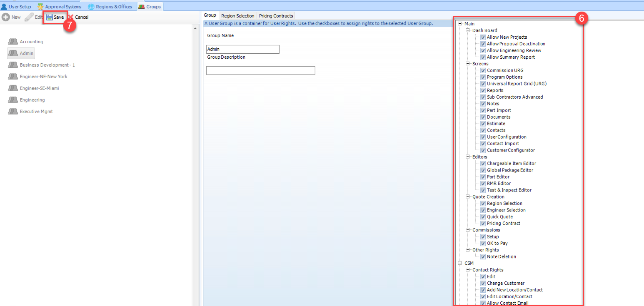The width and height of the screenshot is (644, 306).
Task: Collapse the Other Rights node
Action: pos(468,250)
